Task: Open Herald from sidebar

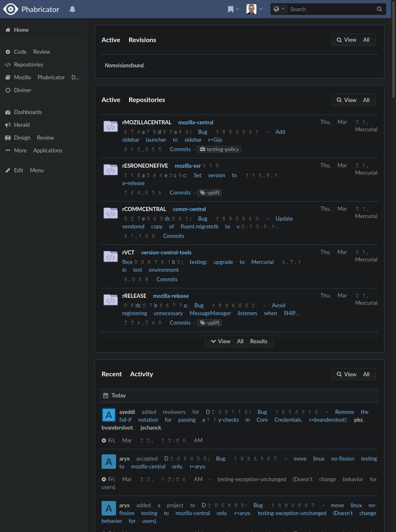Action: [x=43, y=125]
